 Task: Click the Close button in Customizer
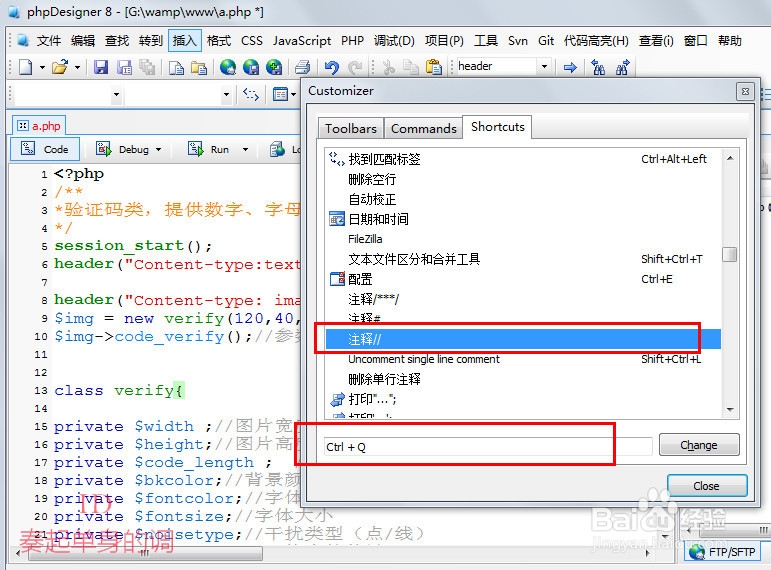pos(707,485)
